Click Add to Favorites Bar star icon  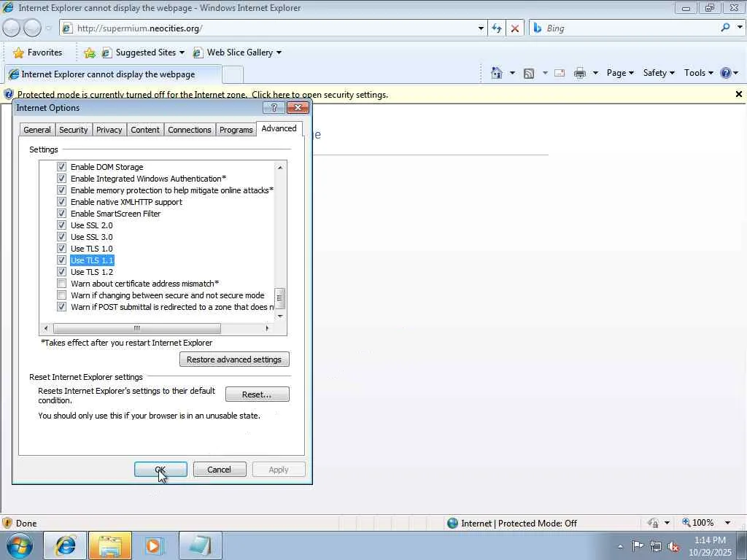coord(90,52)
